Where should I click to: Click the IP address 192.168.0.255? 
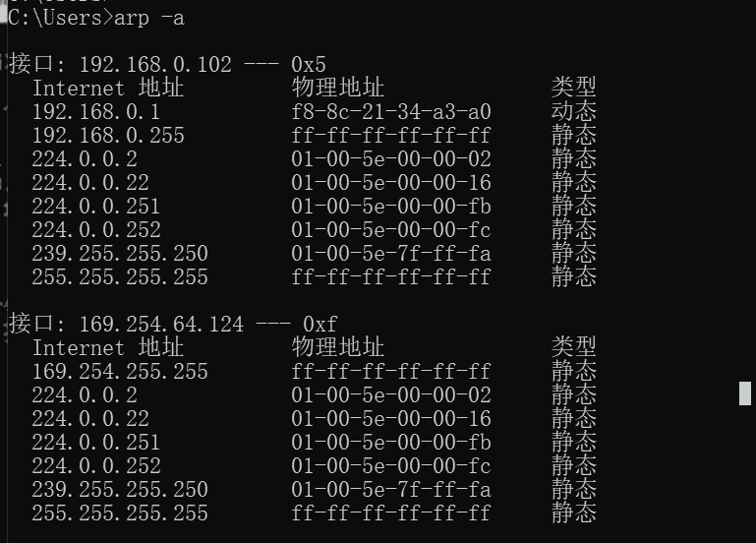click(x=107, y=135)
